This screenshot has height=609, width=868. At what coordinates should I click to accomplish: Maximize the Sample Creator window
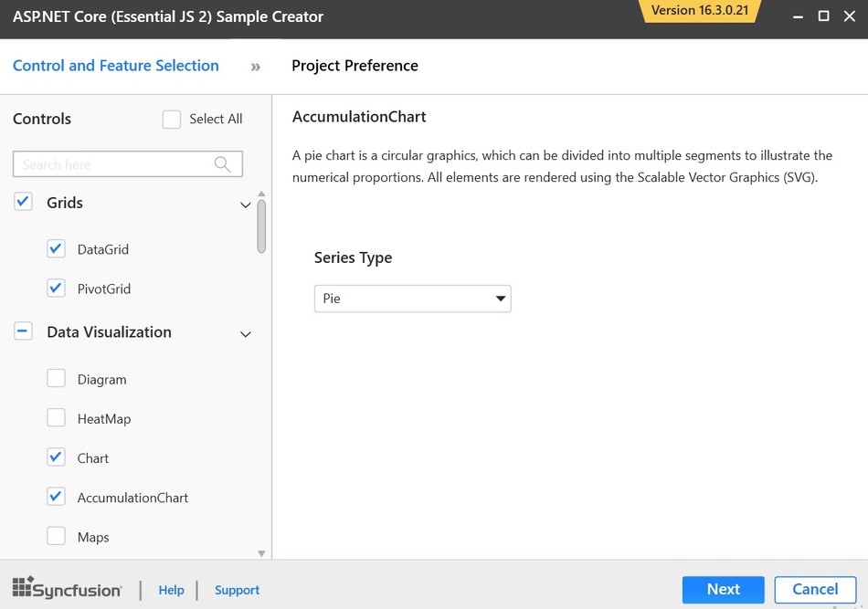(x=824, y=16)
